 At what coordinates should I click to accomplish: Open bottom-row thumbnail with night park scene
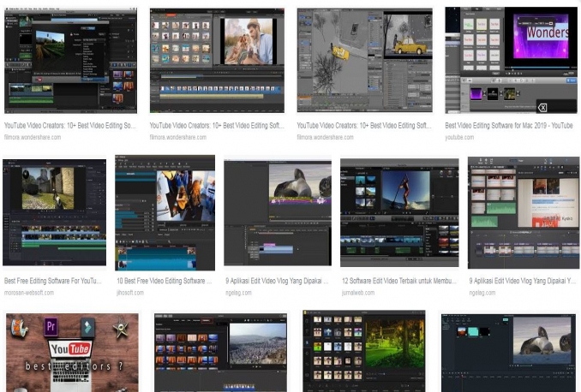[x=363, y=351]
